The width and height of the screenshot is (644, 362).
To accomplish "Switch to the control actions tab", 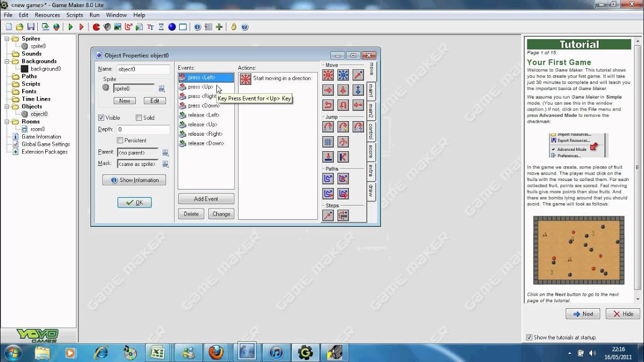I will [371, 132].
